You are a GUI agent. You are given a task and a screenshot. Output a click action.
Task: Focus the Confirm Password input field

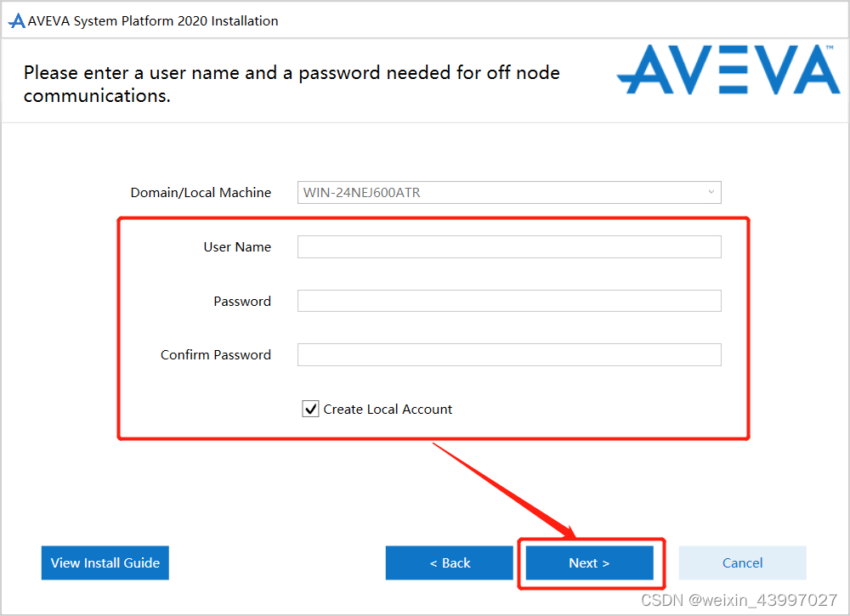(x=509, y=354)
